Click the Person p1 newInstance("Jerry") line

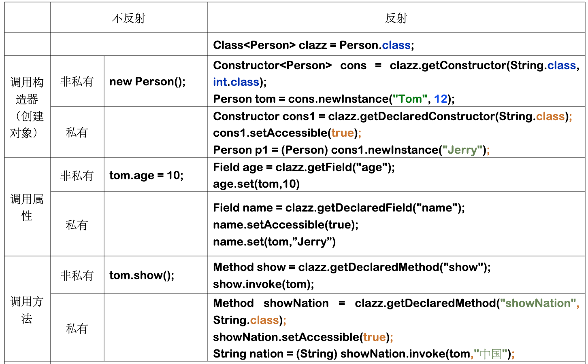pos(351,150)
